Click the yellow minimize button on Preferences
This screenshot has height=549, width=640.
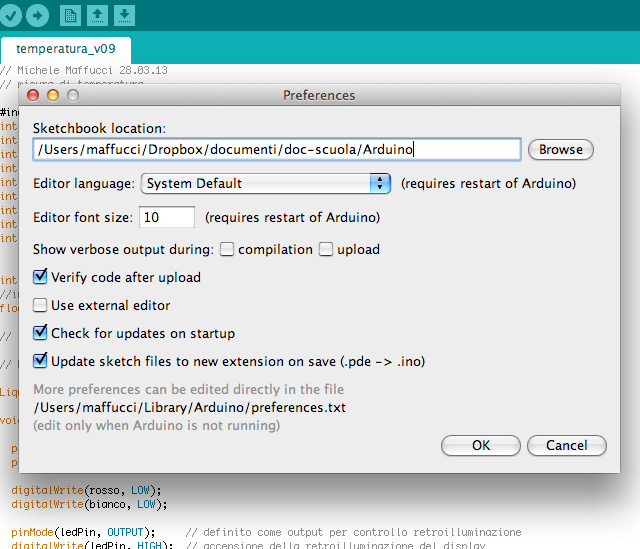tap(53, 96)
